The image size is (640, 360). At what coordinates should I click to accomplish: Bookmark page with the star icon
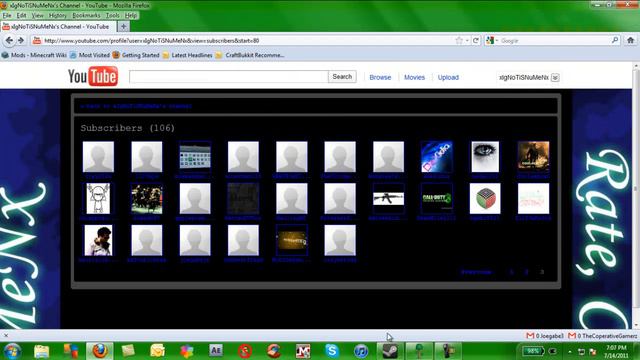click(459, 40)
